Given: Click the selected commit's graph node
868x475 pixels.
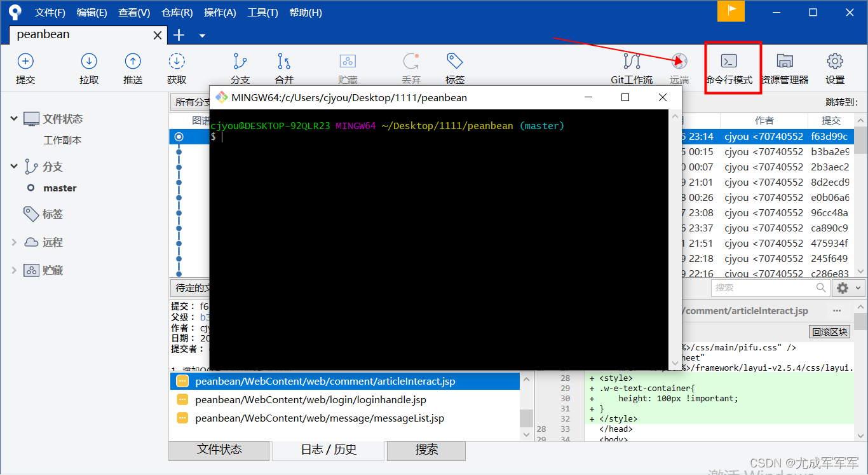Looking at the screenshot, I should [179, 137].
